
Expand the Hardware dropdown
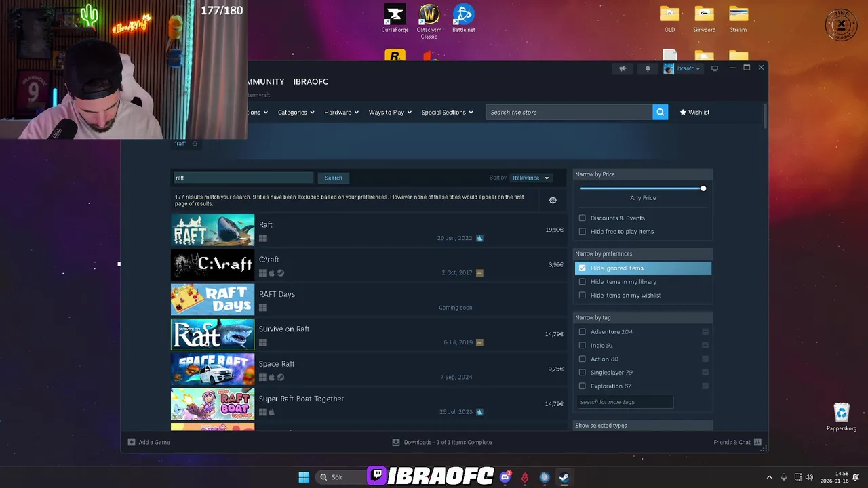pyautogui.click(x=341, y=113)
